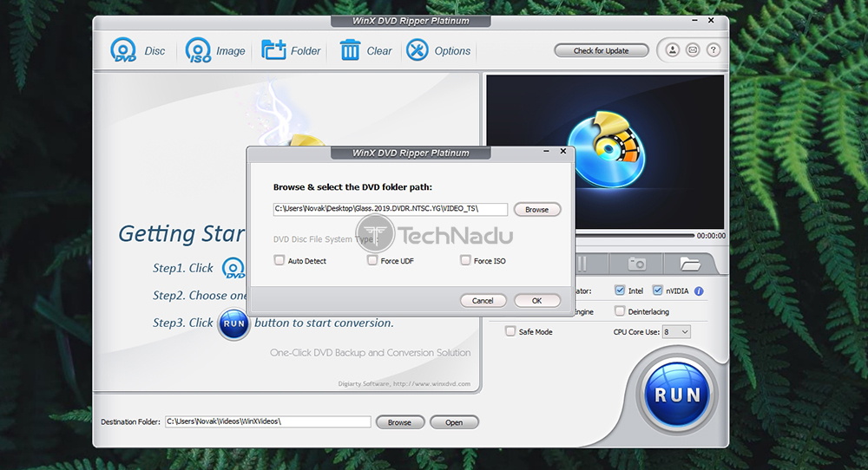This screenshot has width=868, height=470.
Task: Add a DVD folder via Folder icon
Action: click(291, 50)
